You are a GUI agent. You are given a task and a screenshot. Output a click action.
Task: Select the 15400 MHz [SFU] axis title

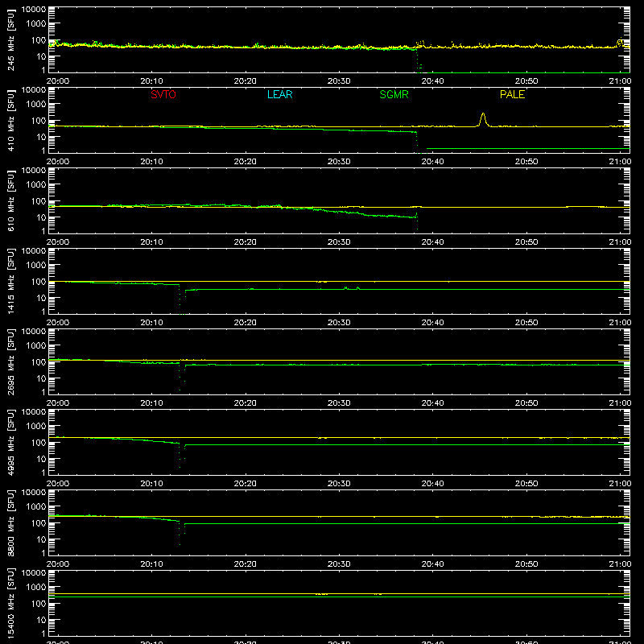coord(11,603)
